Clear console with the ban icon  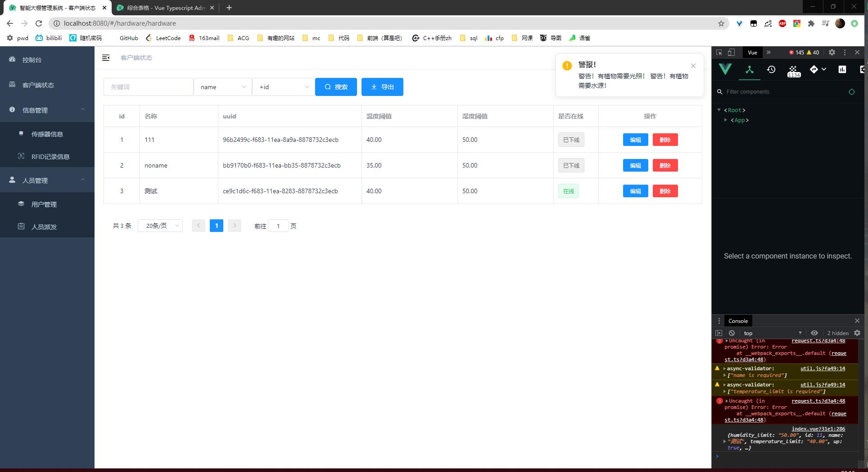(x=732, y=333)
